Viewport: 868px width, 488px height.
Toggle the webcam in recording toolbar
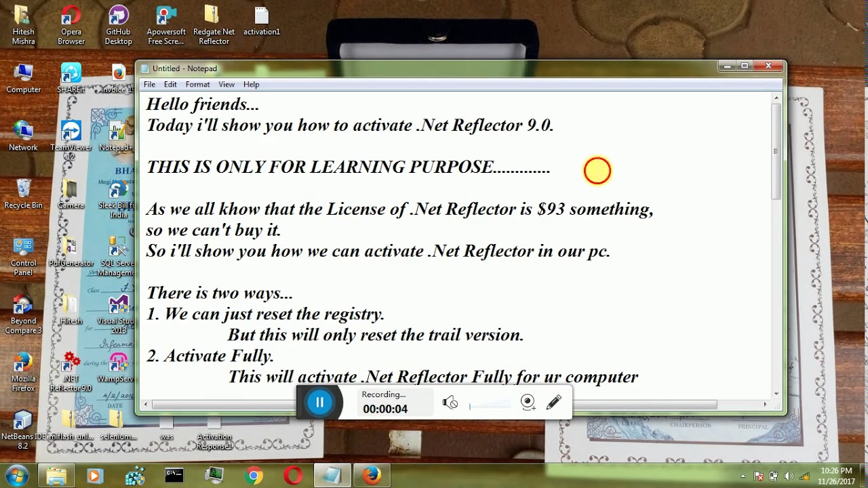coord(528,403)
